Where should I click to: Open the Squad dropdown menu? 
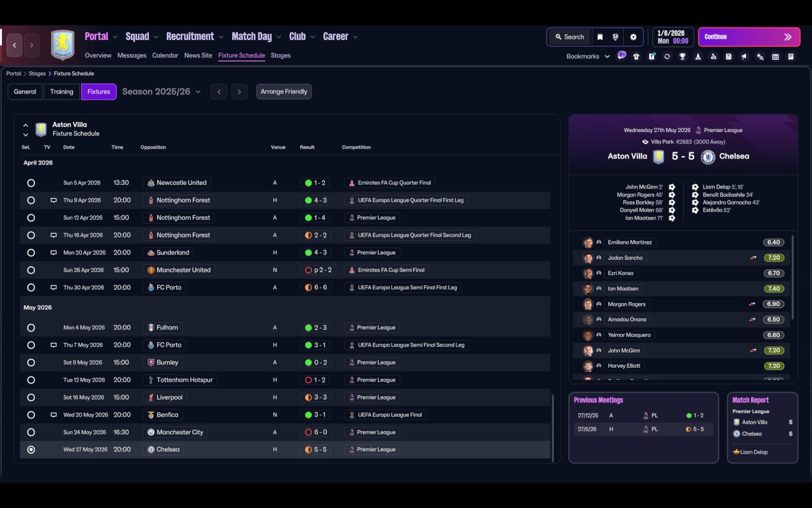pos(142,37)
